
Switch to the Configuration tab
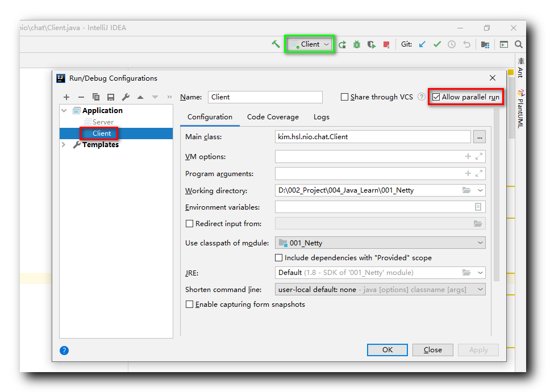tap(210, 117)
